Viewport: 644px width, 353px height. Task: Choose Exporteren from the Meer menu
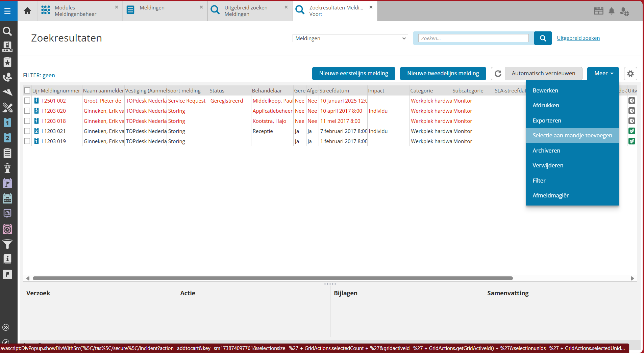click(x=547, y=120)
